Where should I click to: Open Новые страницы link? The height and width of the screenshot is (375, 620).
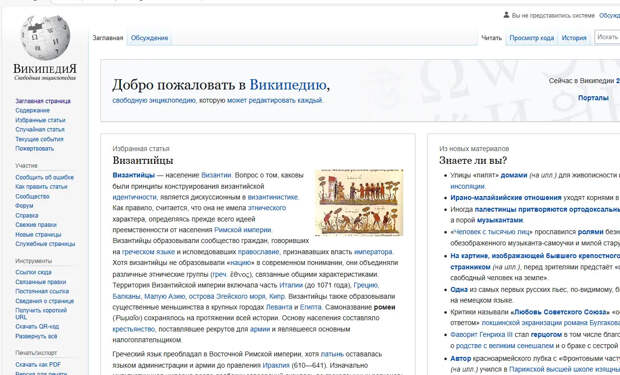point(38,235)
